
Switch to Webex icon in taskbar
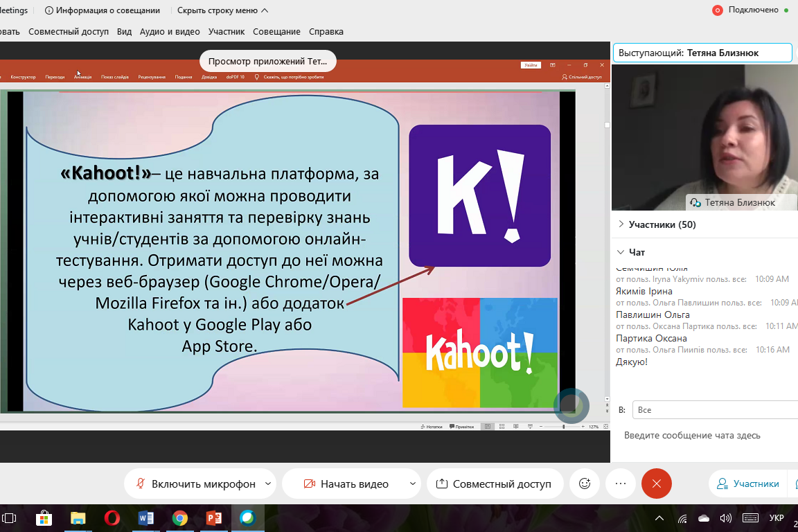247,518
